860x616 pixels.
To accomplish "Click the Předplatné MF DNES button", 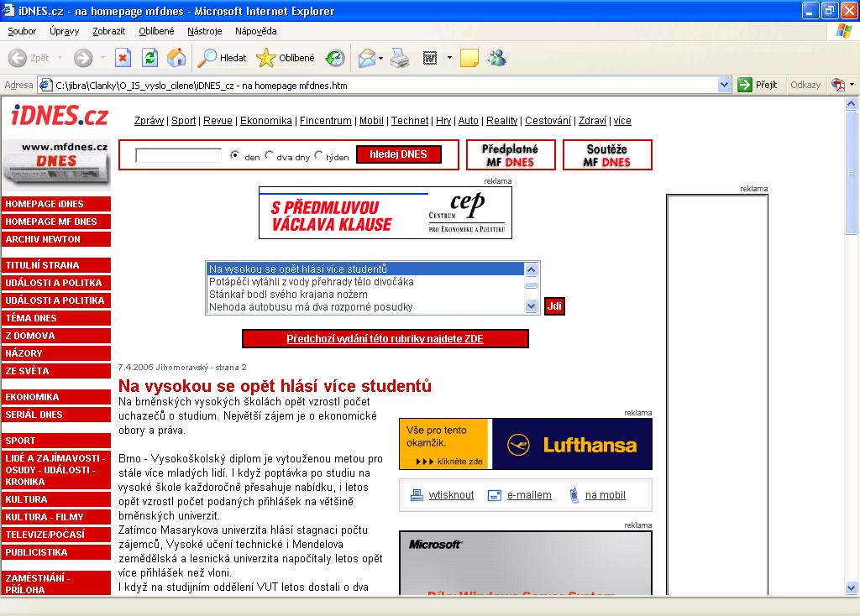I will tap(510, 155).
